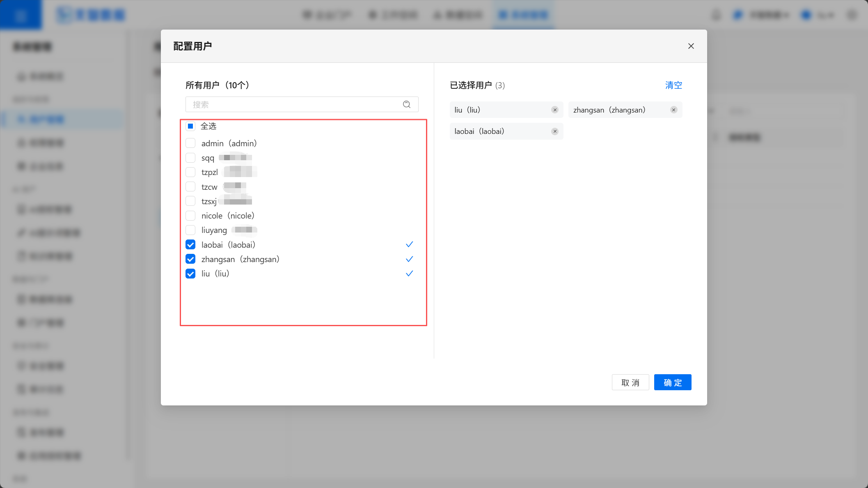Toggle the 全选 checkbox
This screenshot has width=868, height=488.
tap(190, 126)
